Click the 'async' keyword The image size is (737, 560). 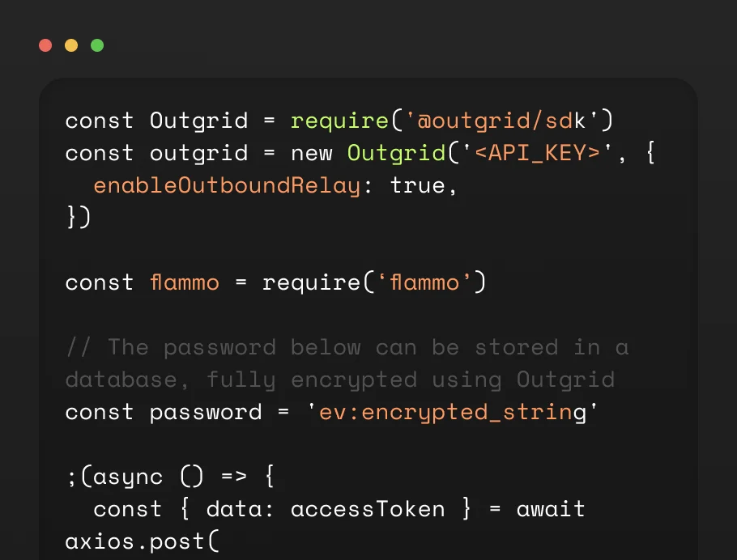pos(127,477)
